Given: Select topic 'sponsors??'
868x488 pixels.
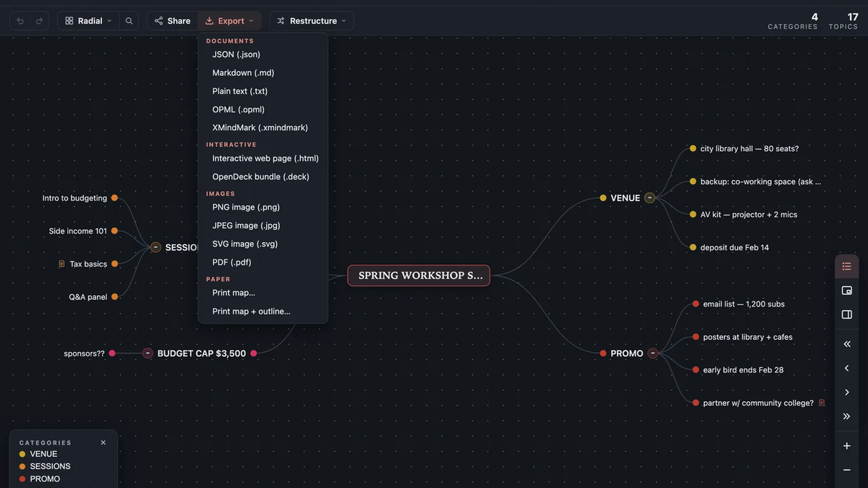Looking at the screenshot, I should pyautogui.click(x=84, y=354).
